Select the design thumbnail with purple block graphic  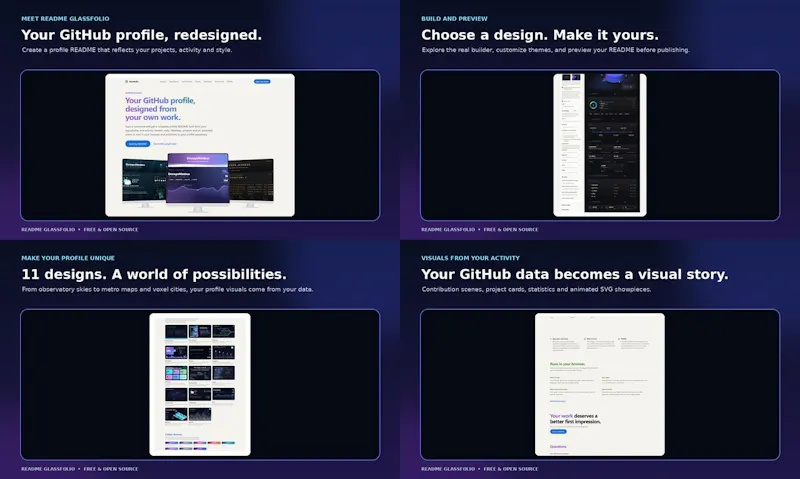176,352
